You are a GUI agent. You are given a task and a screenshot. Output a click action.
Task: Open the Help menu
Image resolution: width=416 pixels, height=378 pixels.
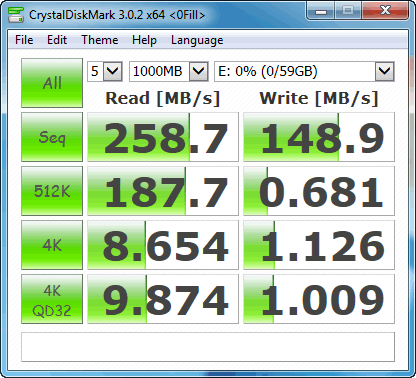(x=144, y=40)
